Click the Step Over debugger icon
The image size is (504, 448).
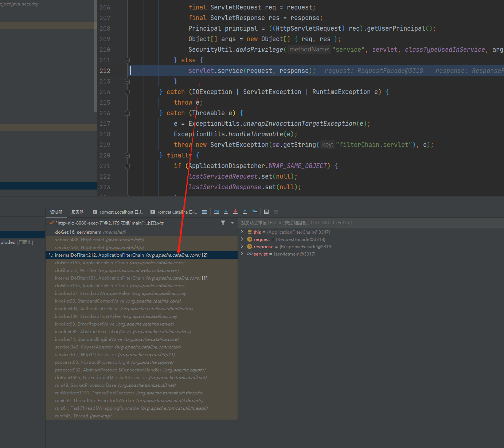pos(216,212)
